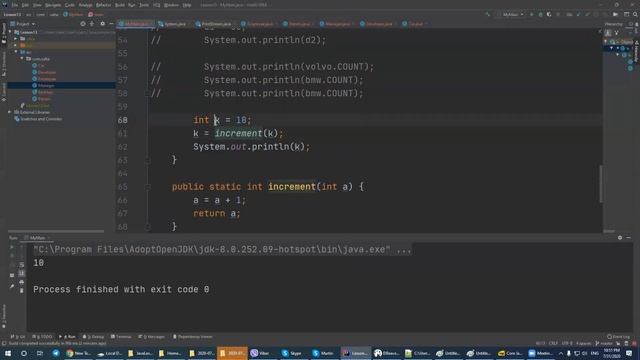Screen dimensions: 640x360
Task: Open the View menu
Action: [37, 5]
